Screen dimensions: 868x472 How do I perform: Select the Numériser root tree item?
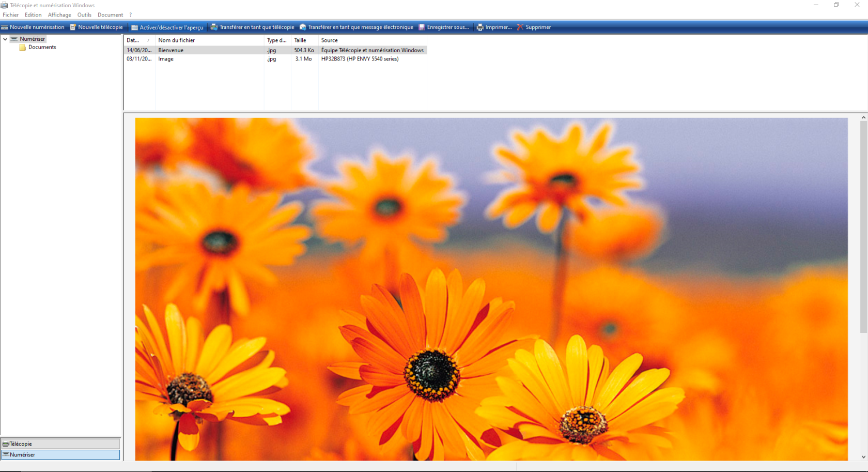coord(32,39)
